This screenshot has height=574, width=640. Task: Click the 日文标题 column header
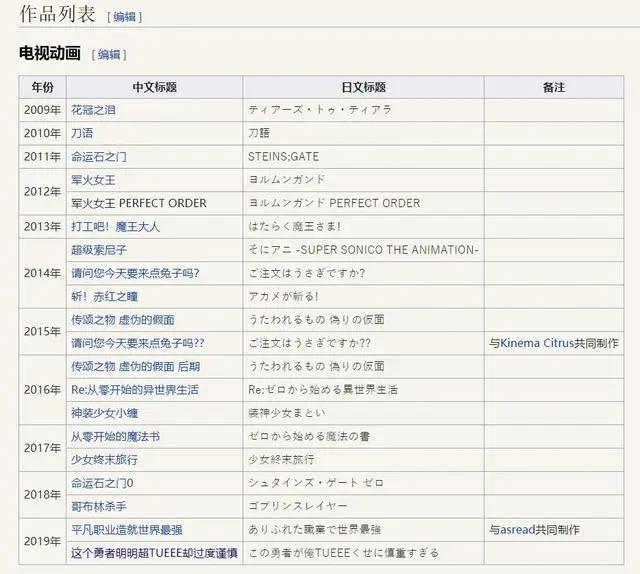coord(364,87)
